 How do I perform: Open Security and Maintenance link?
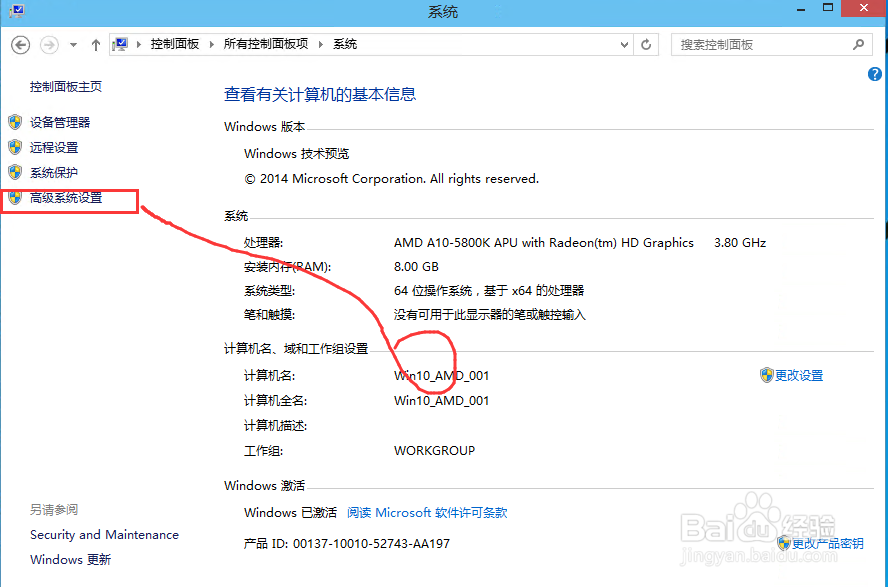104,534
